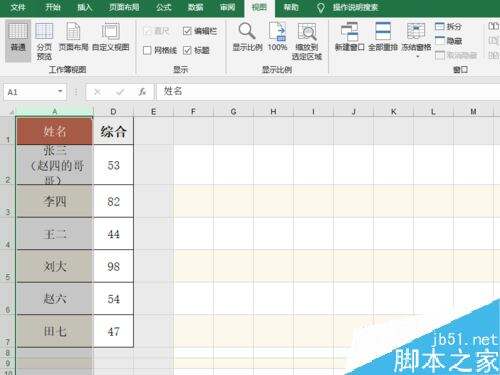Viewport: 500px width, 375px height.
Task: Click the score cell 44
Action: pos(113,234)
